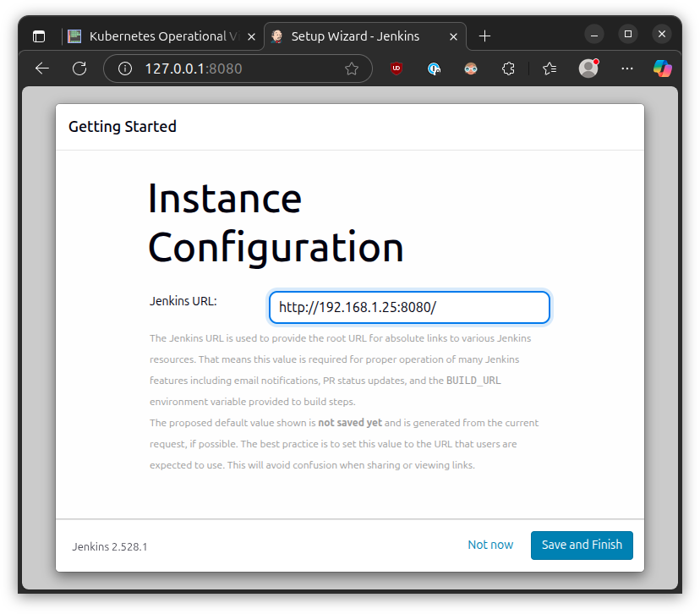Minimize the browser window
Image resolution: width=700 pixels, height=614 pixels.
coord(594,35)
